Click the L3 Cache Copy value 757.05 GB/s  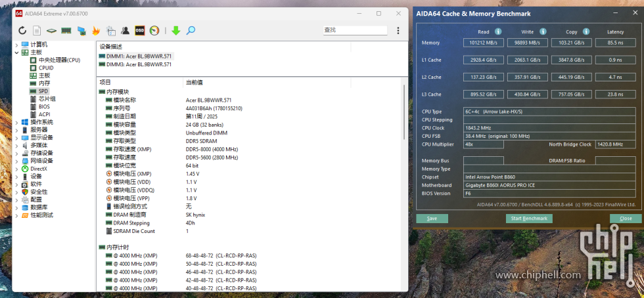(571, 95)
